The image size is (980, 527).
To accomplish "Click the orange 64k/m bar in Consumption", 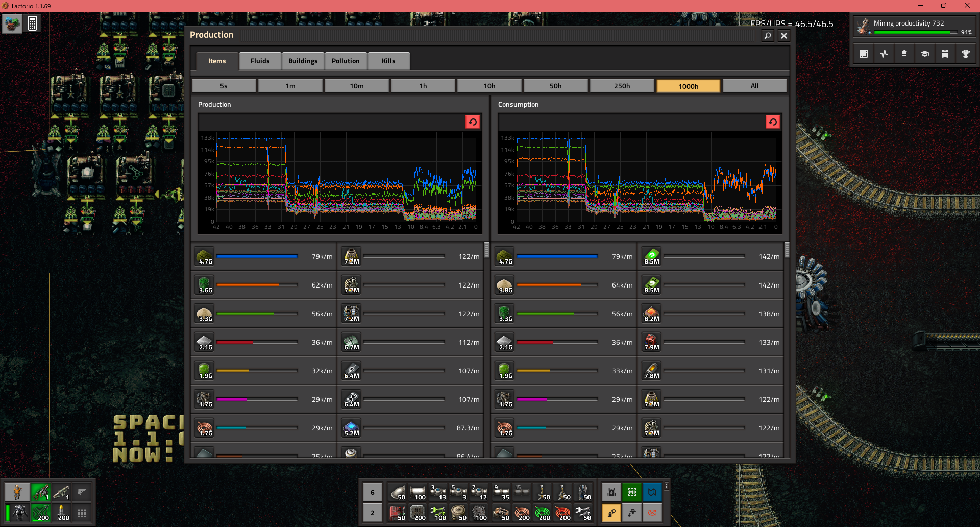I will coord(557,285).
